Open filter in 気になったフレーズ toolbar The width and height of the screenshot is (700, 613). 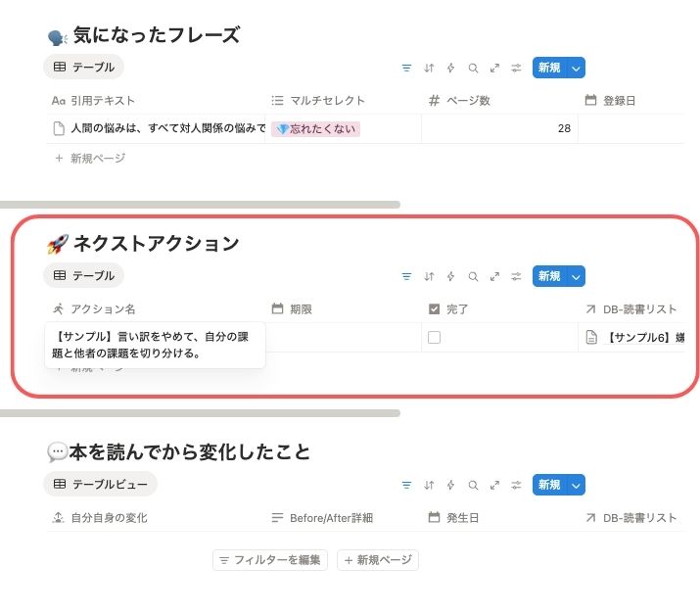(x=406, y=68)
